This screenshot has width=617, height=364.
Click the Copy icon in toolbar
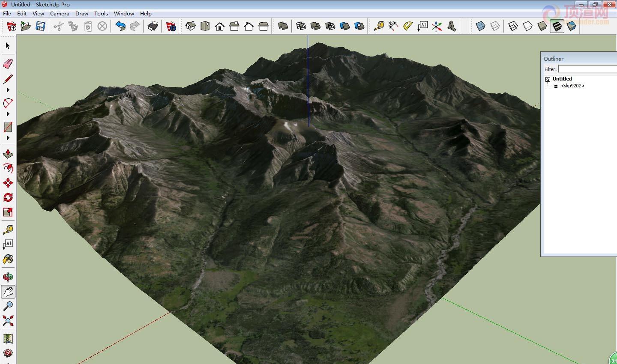(x=73, y=27)
